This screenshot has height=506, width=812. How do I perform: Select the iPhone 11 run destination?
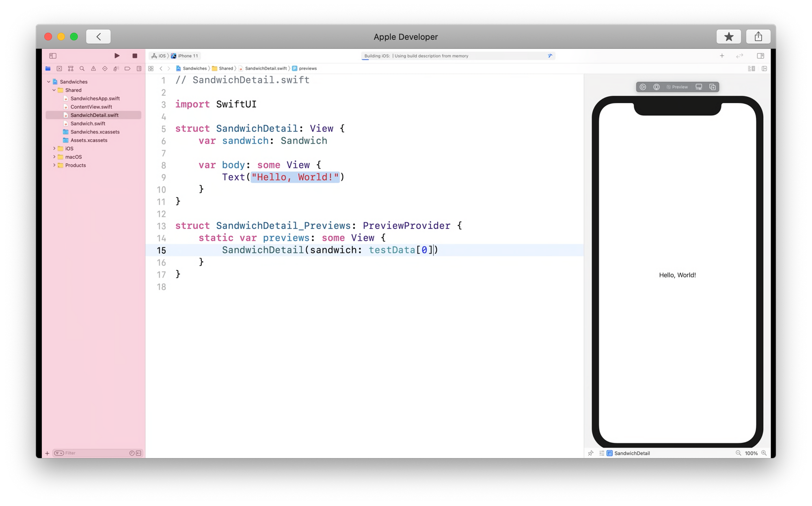[x=185, y=56]
